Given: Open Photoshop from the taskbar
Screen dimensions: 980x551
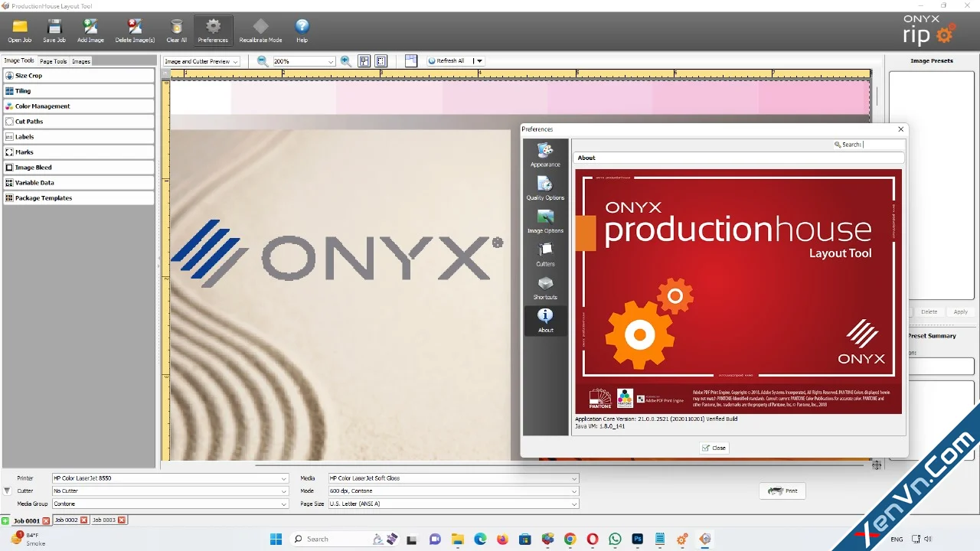Looking at the screenshot, I should [x=637, y=539].
